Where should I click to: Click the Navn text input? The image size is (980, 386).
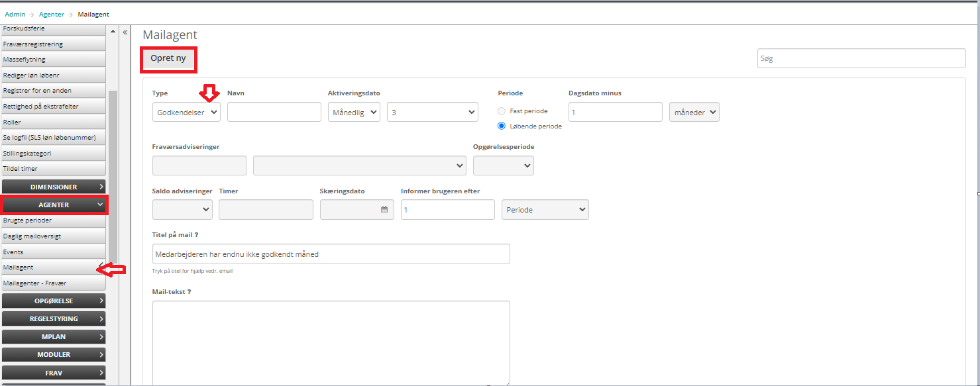[x=274, y=113]
